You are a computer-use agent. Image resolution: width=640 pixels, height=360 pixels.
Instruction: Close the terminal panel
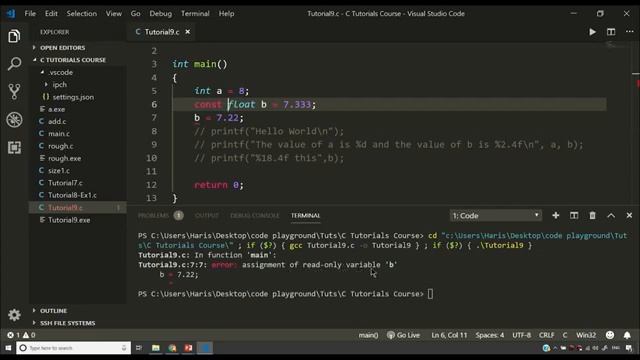click(629, 216)
